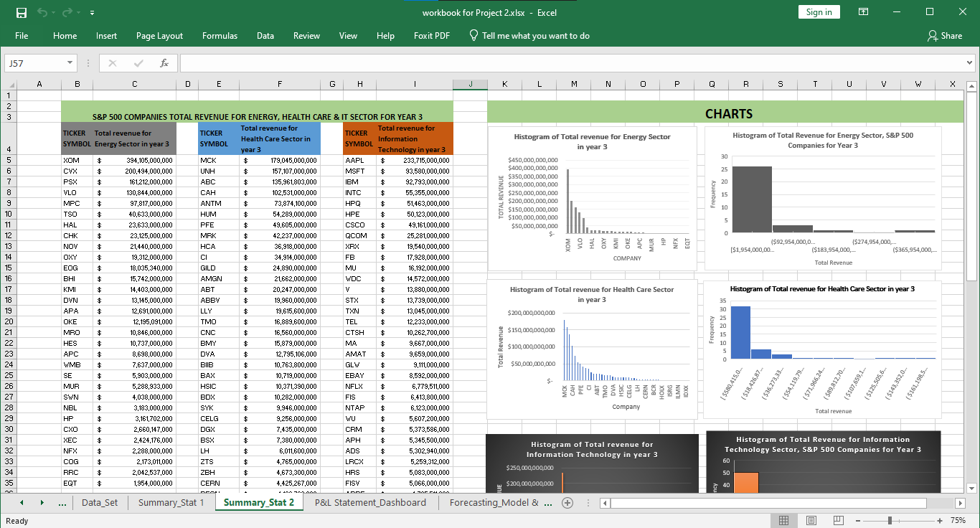Click the Sign in button
The height and width of the screenshot is (528, 980).
click(x=819, y=12)
